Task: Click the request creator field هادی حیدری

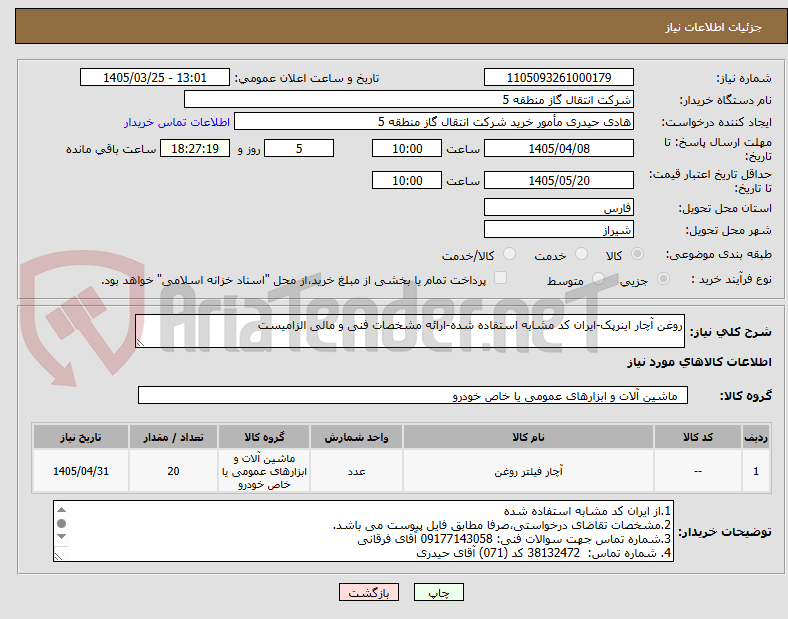Action: 434,122
